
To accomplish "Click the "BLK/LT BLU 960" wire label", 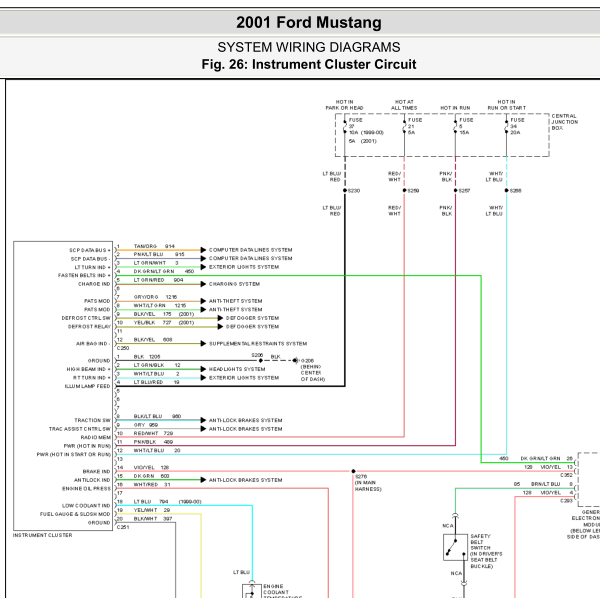I will [x=157, y=416].
